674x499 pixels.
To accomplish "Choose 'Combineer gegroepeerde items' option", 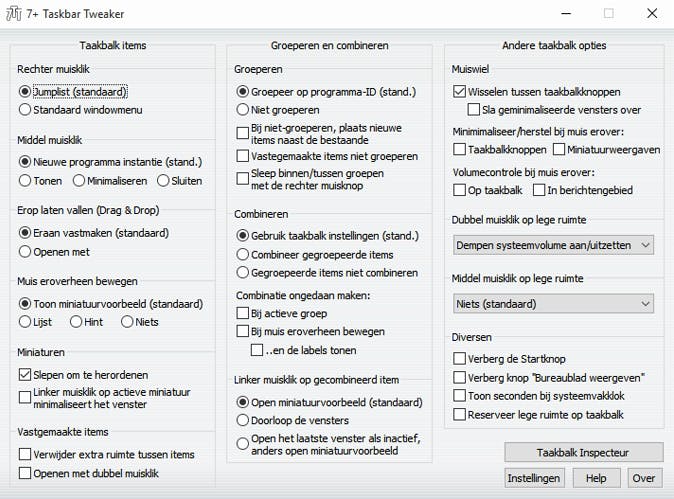I will coord(243,254).
